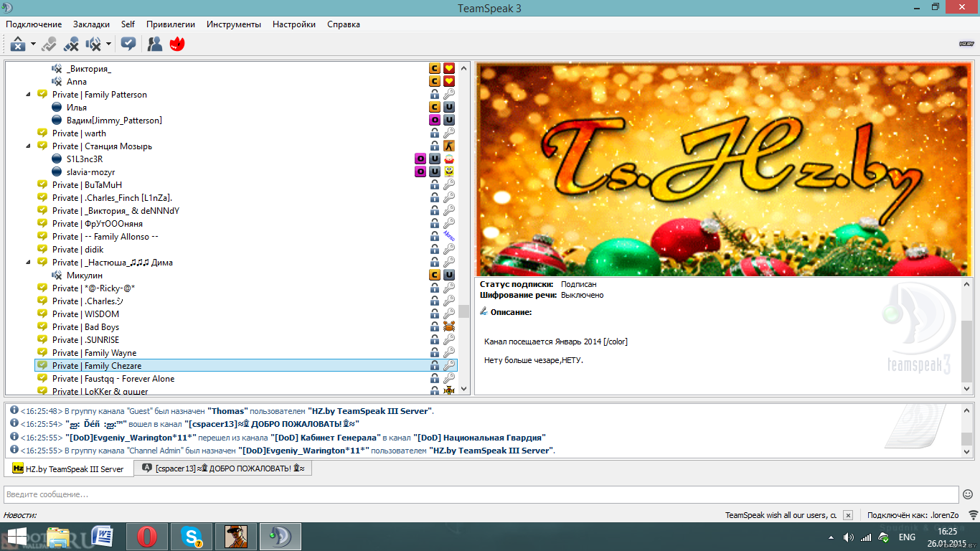Show hidden system tray icons arrow
This screenshot has height=551, width=980.
tap(831, 537)
